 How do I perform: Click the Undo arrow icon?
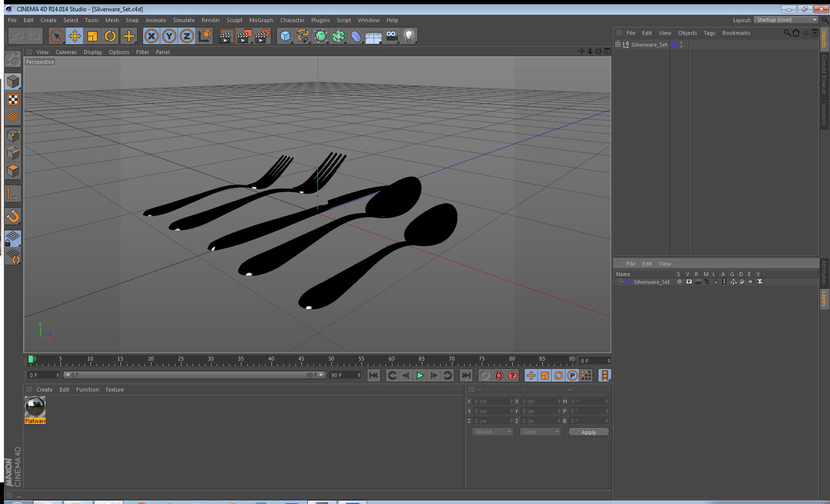pyautogui.click(x=17, y=36)
